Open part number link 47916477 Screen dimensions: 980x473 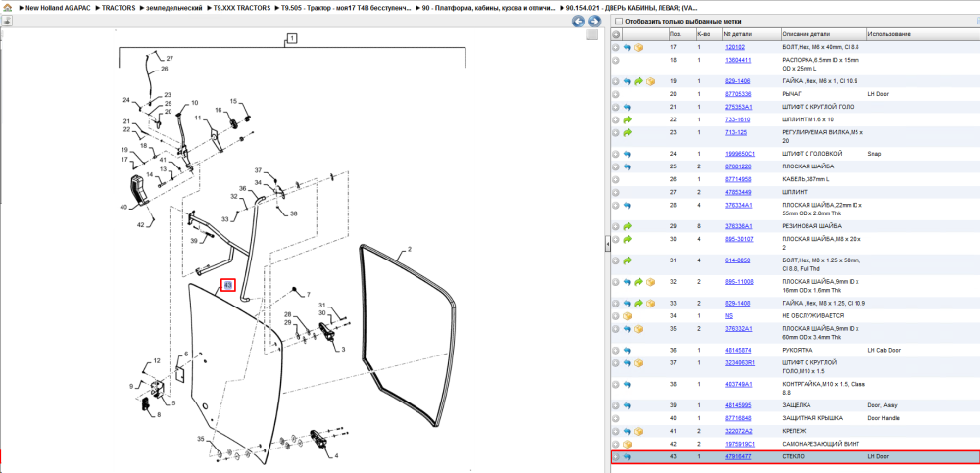click(738, 456)
